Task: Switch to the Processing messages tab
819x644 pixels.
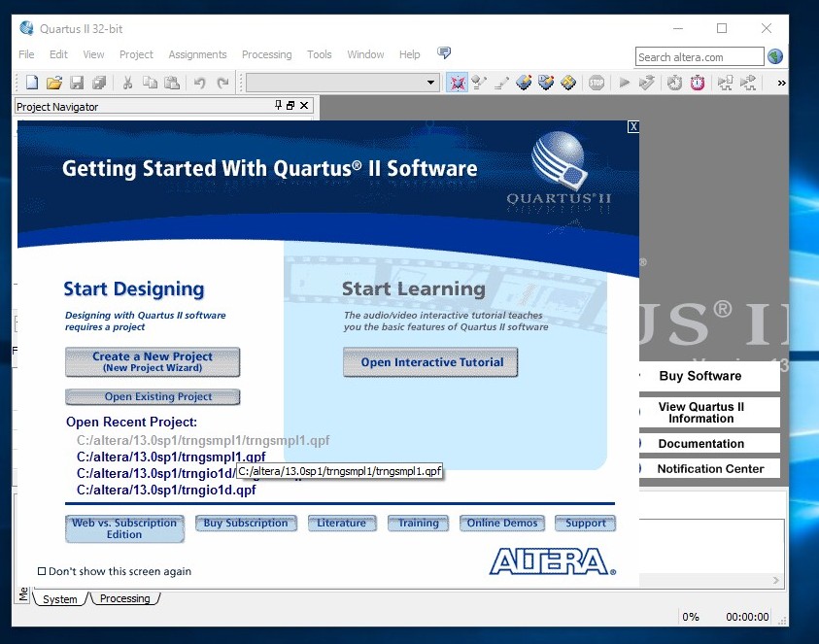Action: 124,598
